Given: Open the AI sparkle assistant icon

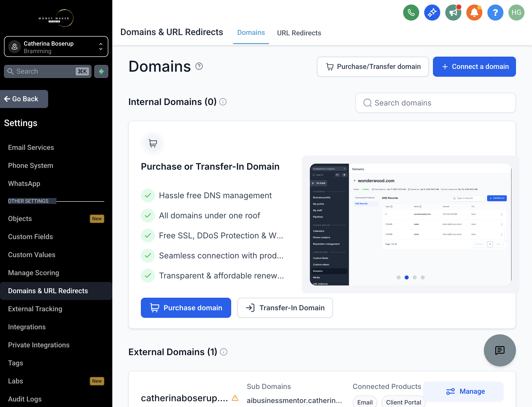Looking at the screenshot, I should [432, 13].
